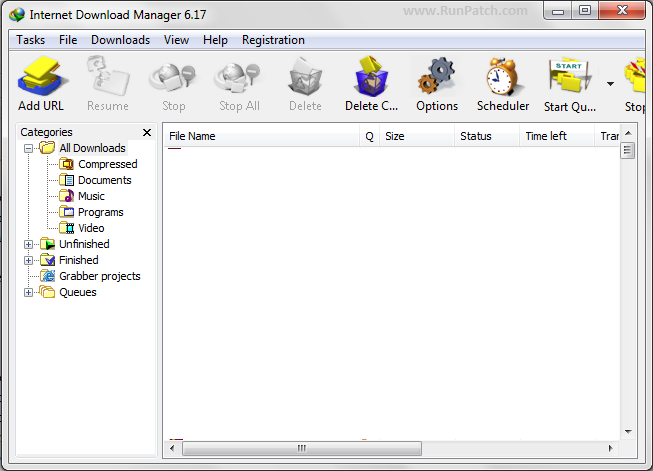Click the Delete Completed toolbar icon

pos(371,77)
